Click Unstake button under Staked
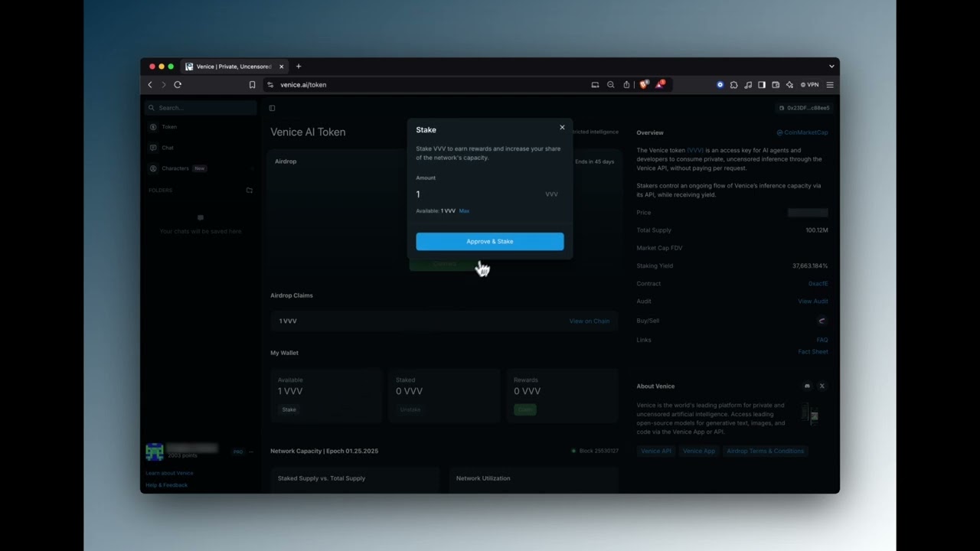Image resolution: width=980 pixels, height=551 pixels. point(410,409)
